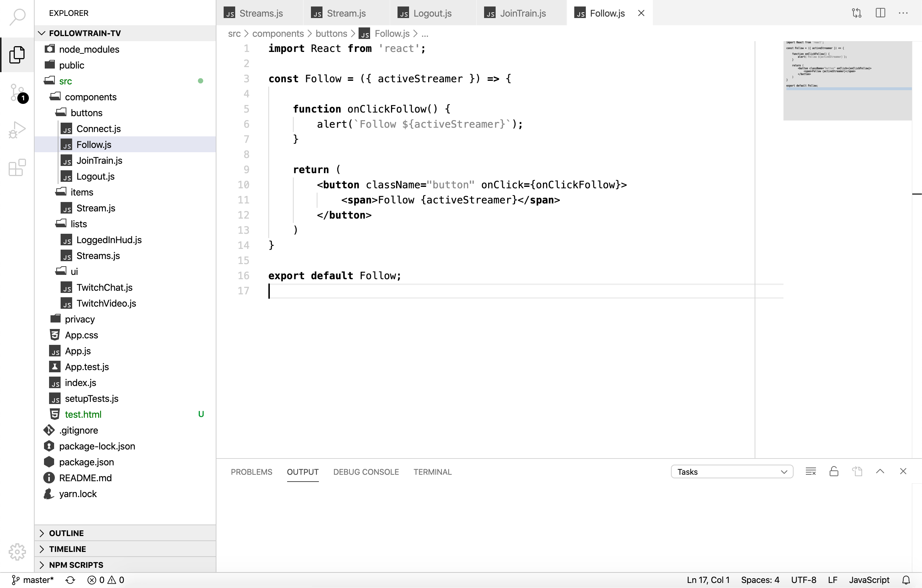
Task: Switch to the Logout.js tab
Action: 433,13
